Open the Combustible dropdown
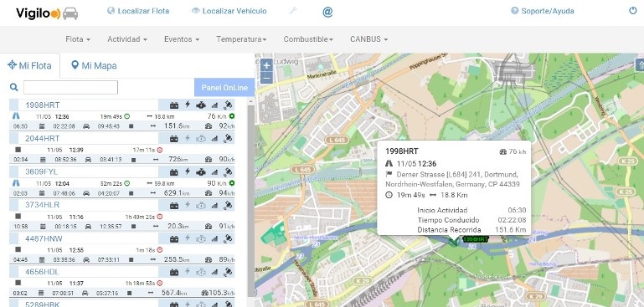 308,39
